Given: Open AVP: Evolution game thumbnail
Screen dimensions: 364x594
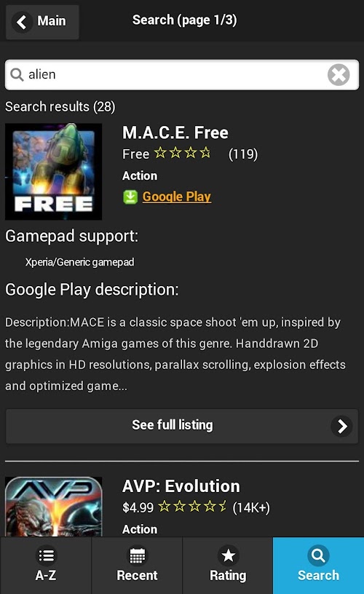Looking at the screenshot, I should (53, 507).
